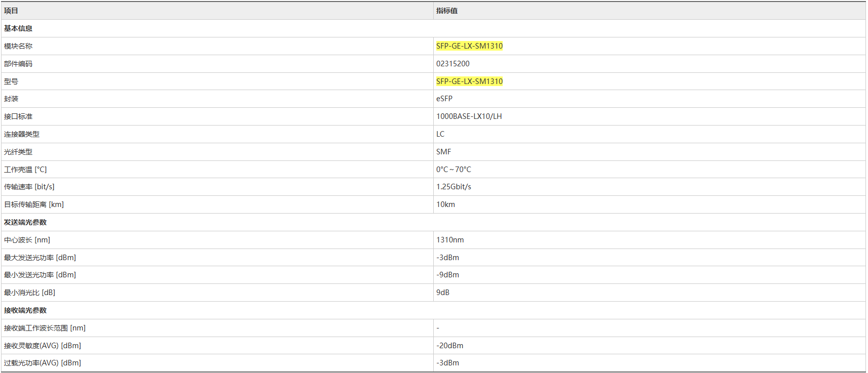868x373 pixels.
Task: Click the 接口标准 label
Action: click(x=18, y=116)
